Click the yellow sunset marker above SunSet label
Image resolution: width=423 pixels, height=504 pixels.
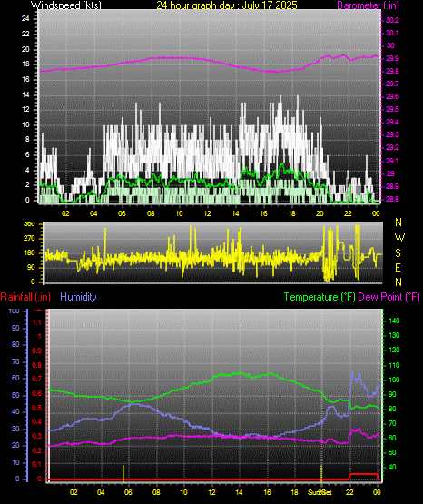click(321, 473)
